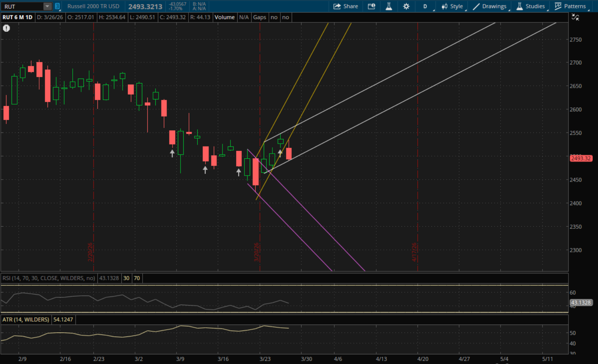
Task: Open the Patterns menu
Action: tap(570, 6)
